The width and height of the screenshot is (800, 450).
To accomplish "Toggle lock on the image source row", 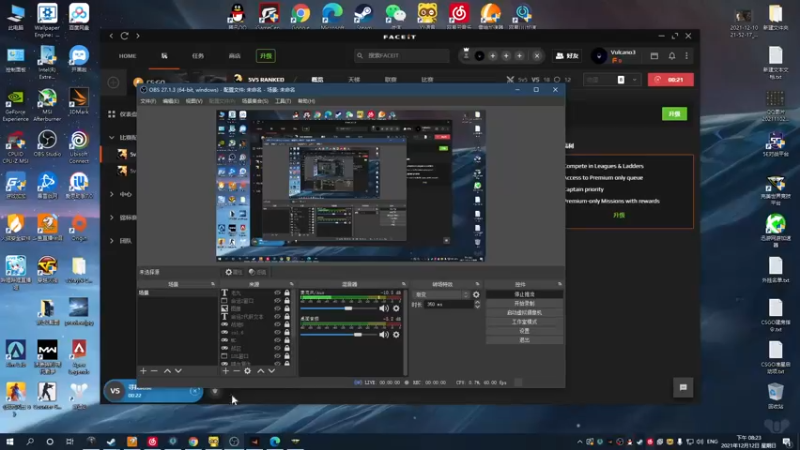I will [287, 309].
